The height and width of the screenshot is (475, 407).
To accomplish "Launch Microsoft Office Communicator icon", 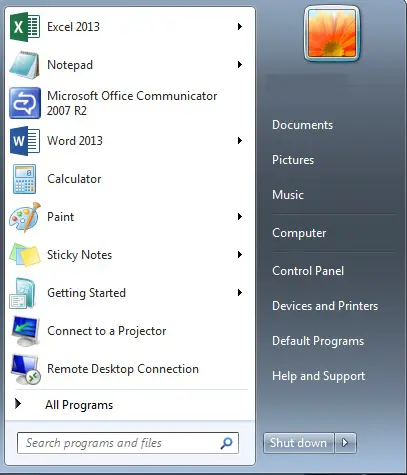I will (25, 103).
